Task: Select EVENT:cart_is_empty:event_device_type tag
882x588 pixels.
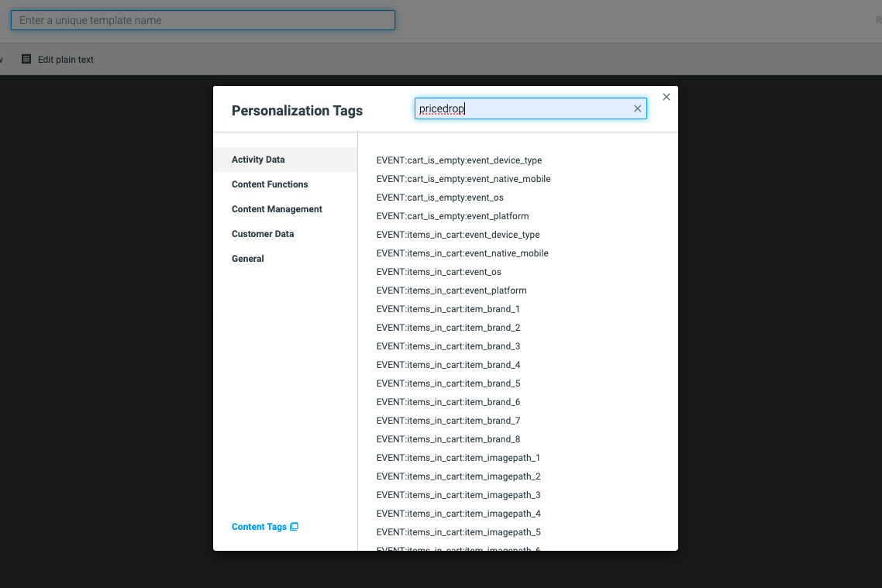Action: [x=459, y=160]
